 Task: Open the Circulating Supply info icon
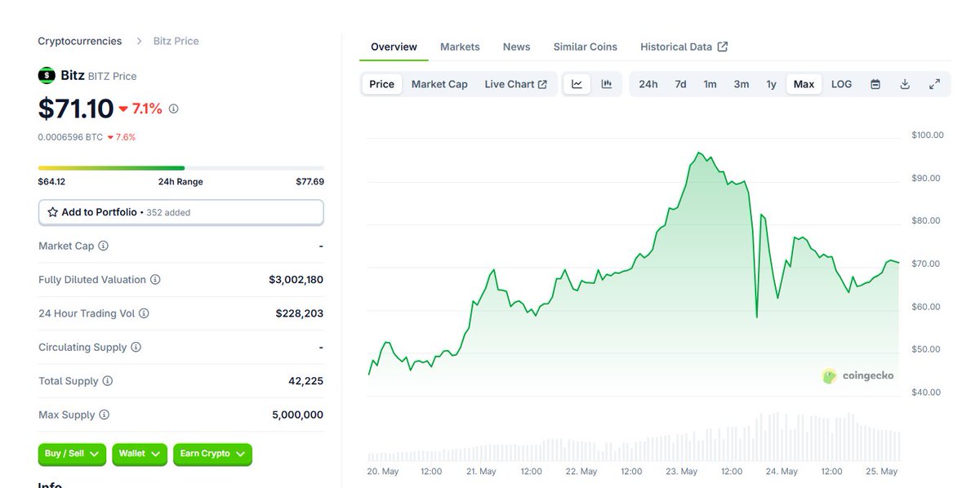pyautogui.click(x=136, y=347)
